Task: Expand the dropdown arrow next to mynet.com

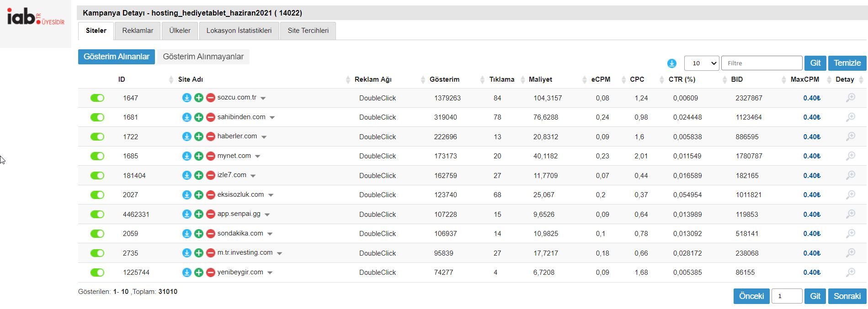Action: pyautogui.click(x=258, y=157)
